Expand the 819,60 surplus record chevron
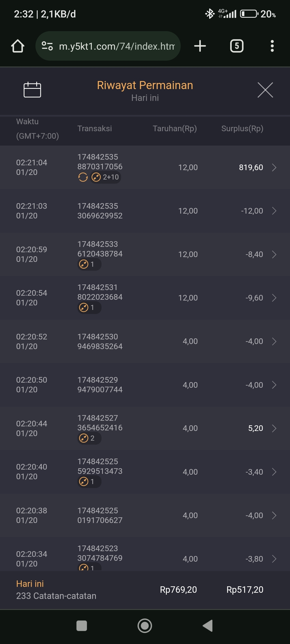 (274, 167)
